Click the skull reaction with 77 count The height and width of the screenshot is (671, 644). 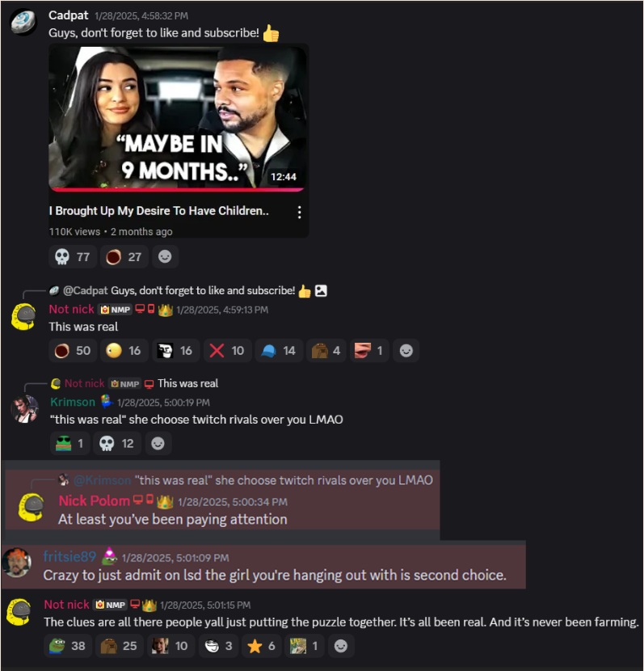[73, 257]
